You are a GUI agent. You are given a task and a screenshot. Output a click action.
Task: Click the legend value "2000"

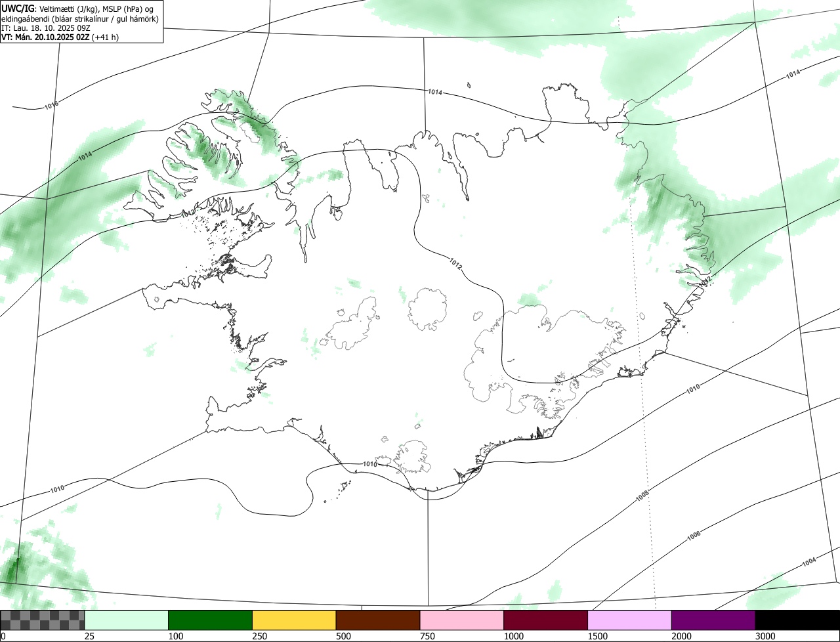682,636
